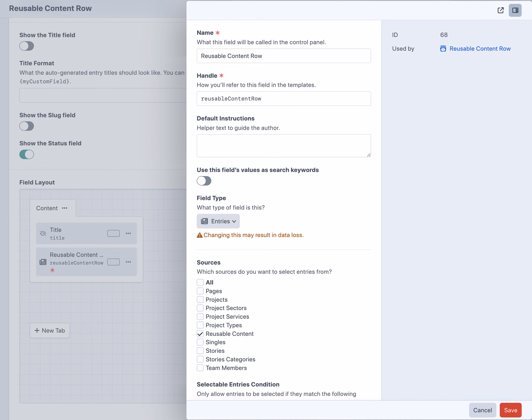
Task: Check the All sources checkbox
Action: [200, 282]
